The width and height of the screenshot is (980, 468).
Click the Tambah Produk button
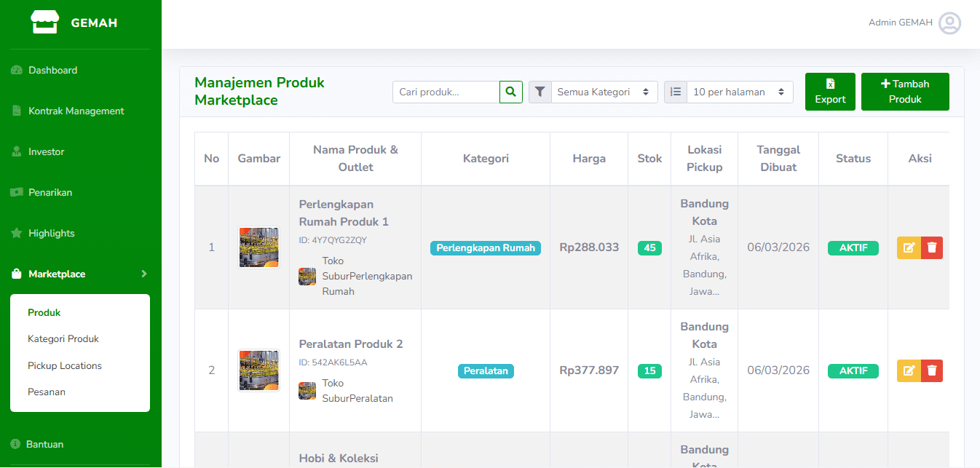[x=905, y=92]
